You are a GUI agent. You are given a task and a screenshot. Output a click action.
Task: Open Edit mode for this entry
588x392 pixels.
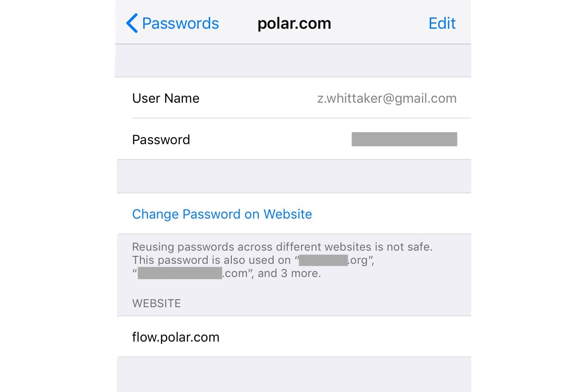click(x=442, y=23)
